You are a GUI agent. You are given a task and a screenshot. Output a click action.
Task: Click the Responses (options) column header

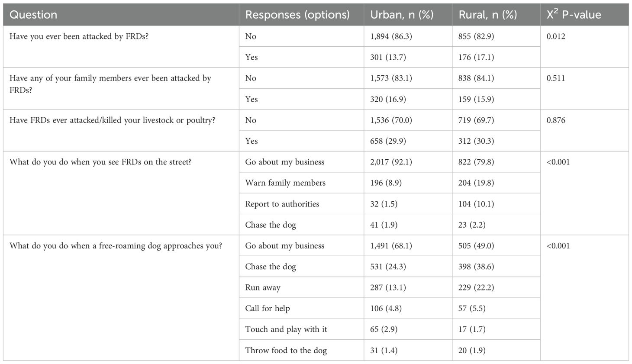[297, 15]
